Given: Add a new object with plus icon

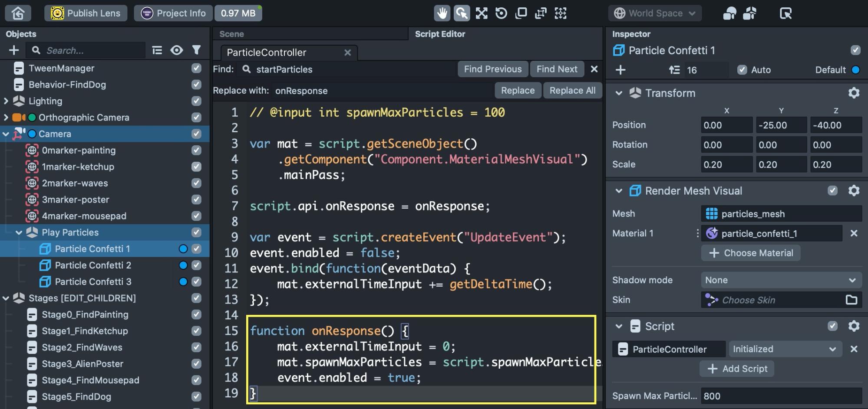Looking at the screenshot, I should [x=14, y=50].
